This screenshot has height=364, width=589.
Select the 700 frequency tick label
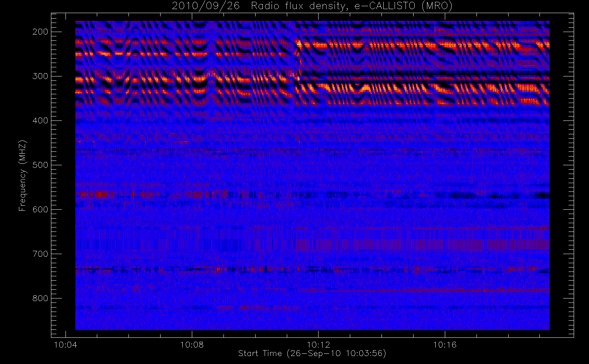coord(40,254)
